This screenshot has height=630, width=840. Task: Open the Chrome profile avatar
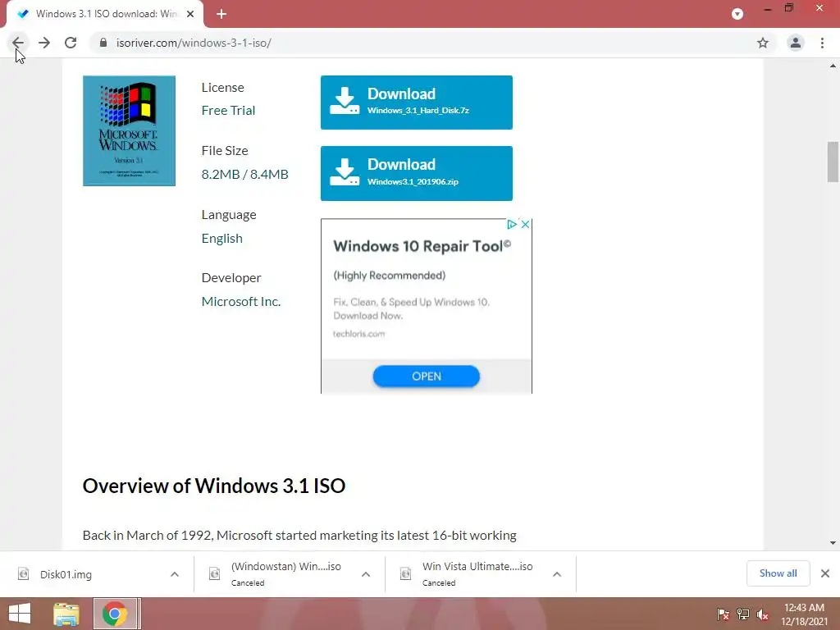(796, 43)
